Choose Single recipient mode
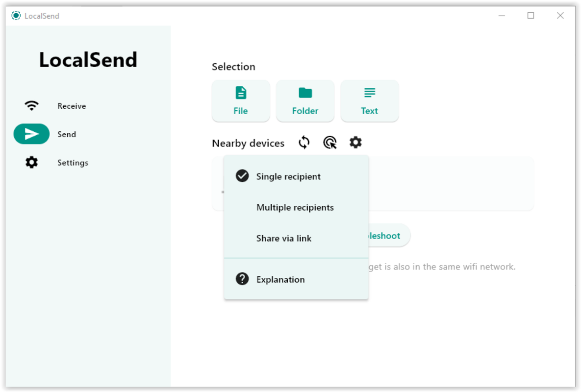Screen dimensions: 581x392 click(296, 176)
